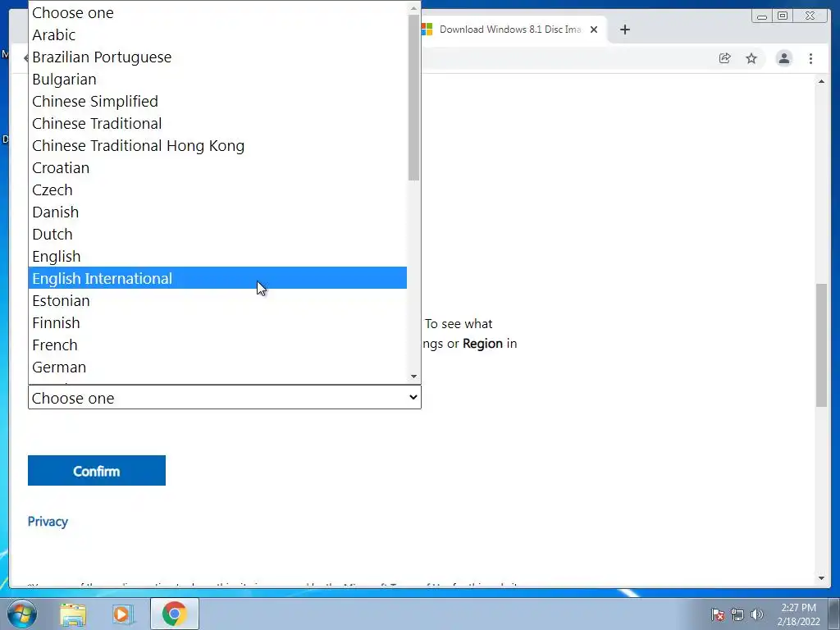The width and height of the screenshot is (840, 630).
Task: Open the Privacy link
Action: [48, 521]
